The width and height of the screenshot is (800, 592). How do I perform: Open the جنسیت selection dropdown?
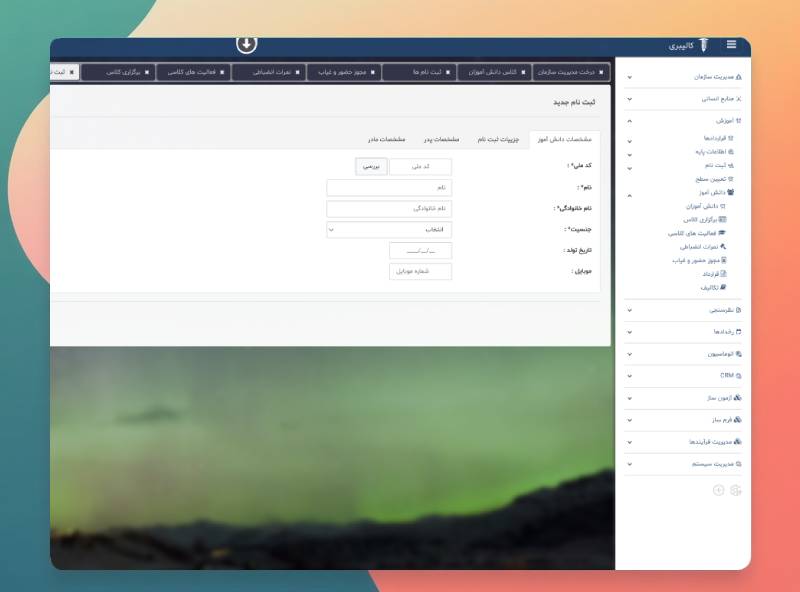pyautogui.click(x=389, y=230)
